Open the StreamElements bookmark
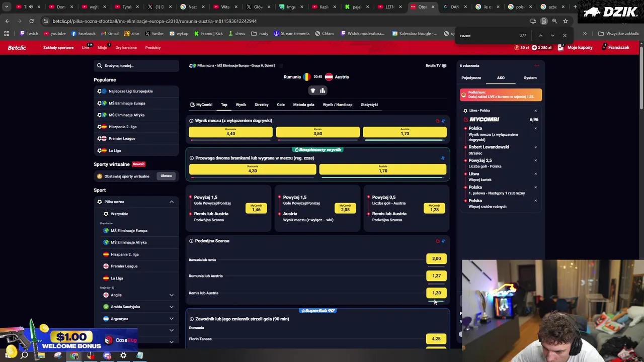644x362 pixels. (x=291, y=33)
